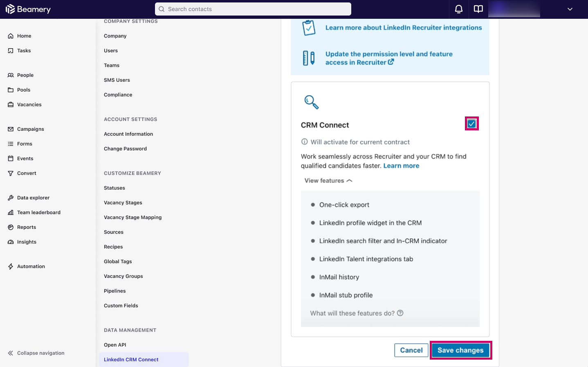Open Compliance settings
The width and height of the screenshot is (588, 367).
click(x=118, y=95)
